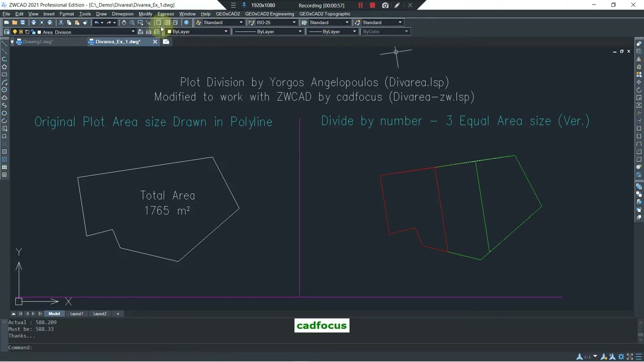Open the ByLayer linetype dropdown
The image size is (644, 362).
tap(300, 32)
